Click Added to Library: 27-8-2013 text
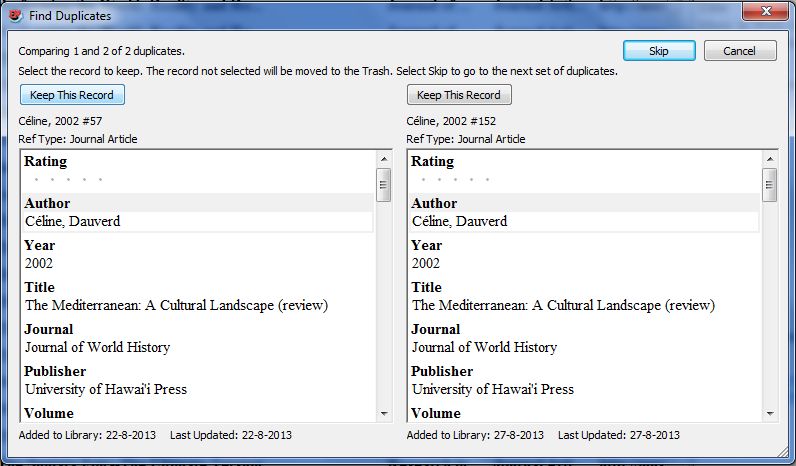 [475, 435]
